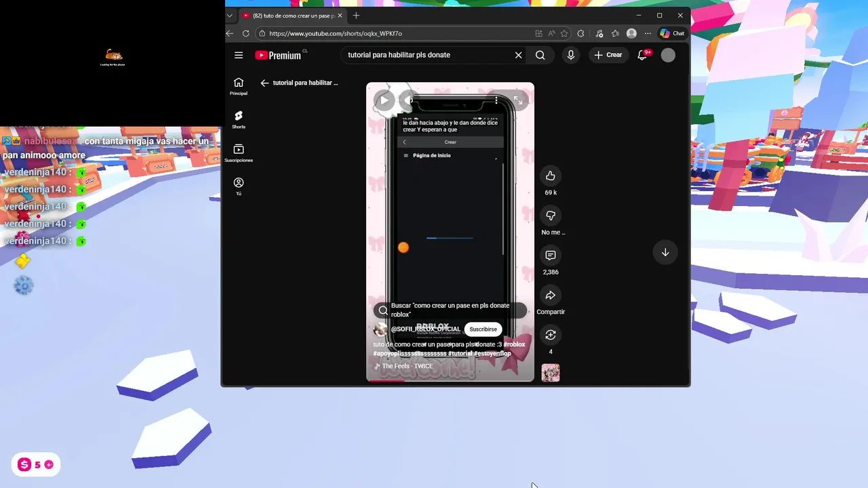Screen dimensions: 868x488
Task: Open browser extensions puzzle icon
Action: click(x=580, y=33)
